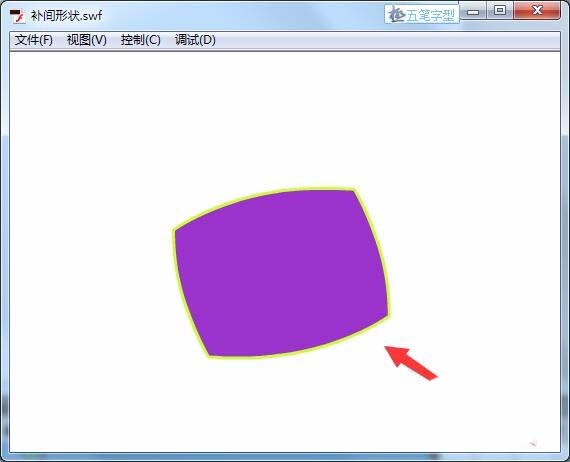The image size is (570, 462).
Task: Click the 五笔字型 input method indicator
Action: tap(422, 15)
